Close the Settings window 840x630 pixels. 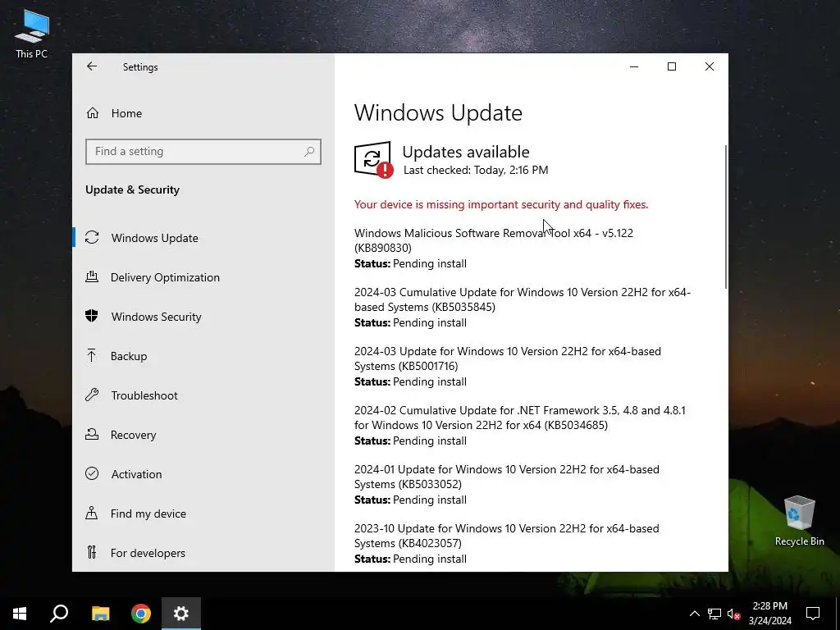coord(710,66)
